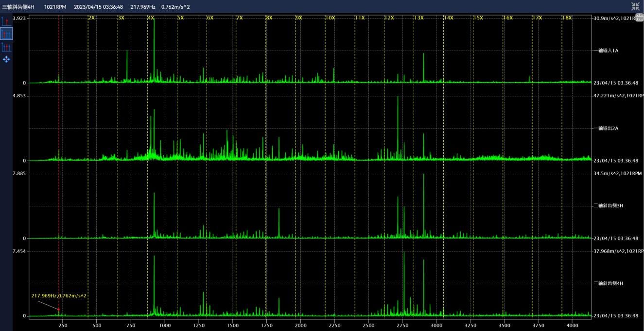Image resolution: width=644 pixels, height=331 pixels.
Task: Click the 2000 tick on frequency axis
Action: [x=300, y=325]
